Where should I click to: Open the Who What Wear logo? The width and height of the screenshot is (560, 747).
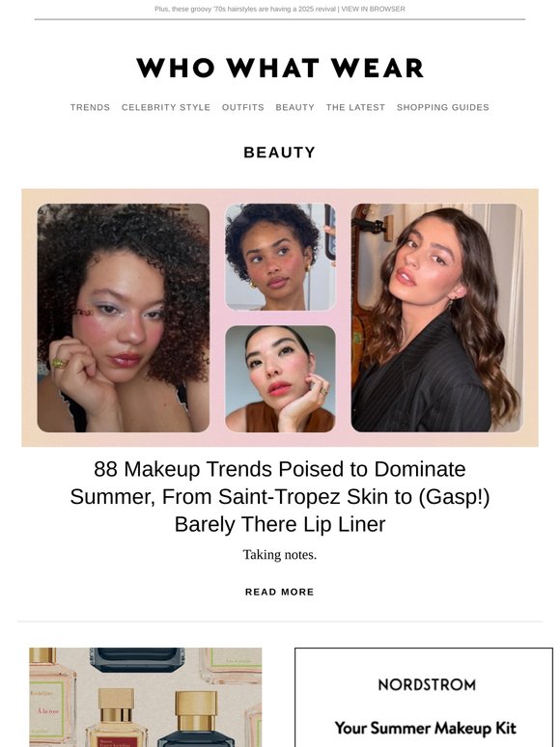tap(280, 68)
